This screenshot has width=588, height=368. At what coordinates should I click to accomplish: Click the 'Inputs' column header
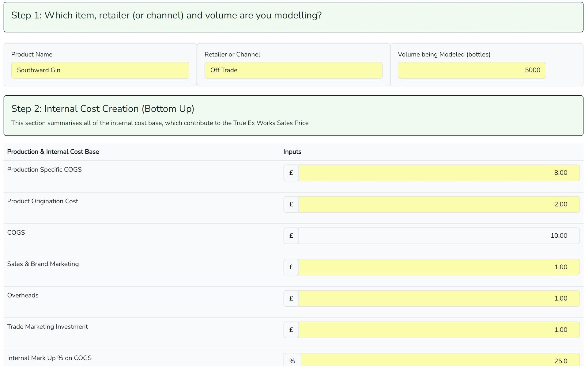coord(292,152)
